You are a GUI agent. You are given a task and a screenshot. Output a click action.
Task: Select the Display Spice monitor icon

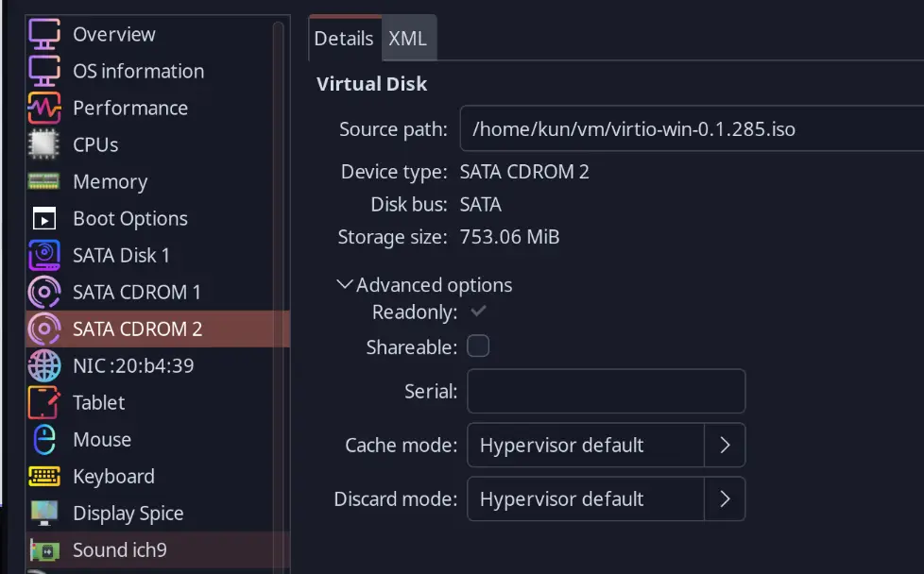[44, 513]
